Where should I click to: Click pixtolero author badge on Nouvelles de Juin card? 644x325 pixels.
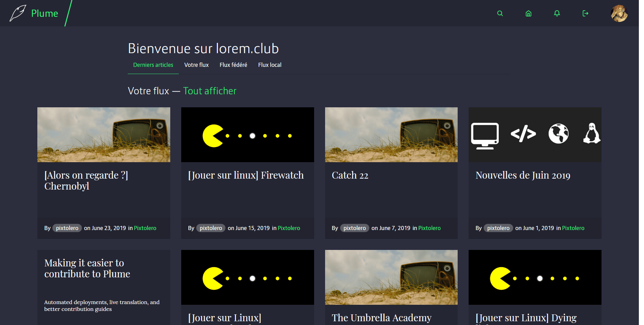498,228
